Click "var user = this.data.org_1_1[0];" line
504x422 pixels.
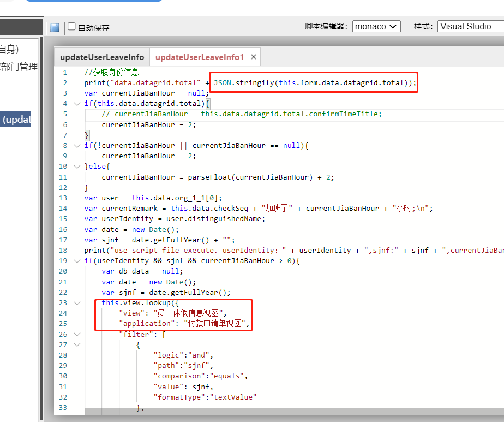coord(153,198)
